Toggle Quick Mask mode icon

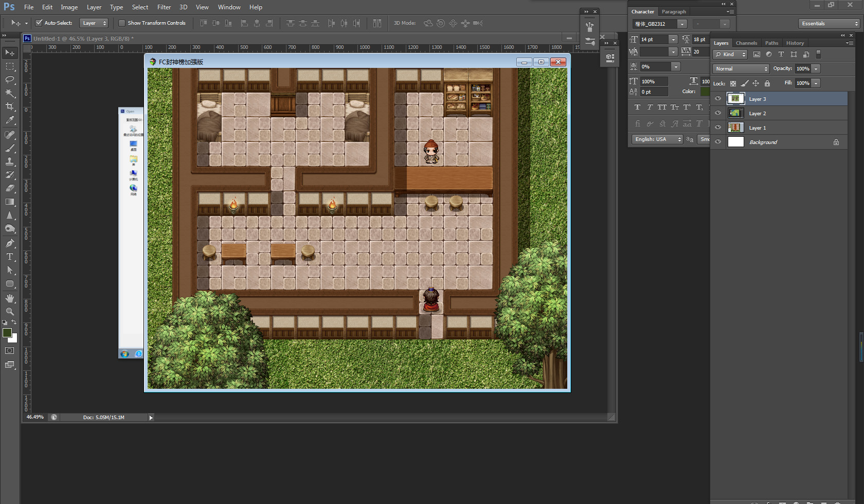click(10, 351)
